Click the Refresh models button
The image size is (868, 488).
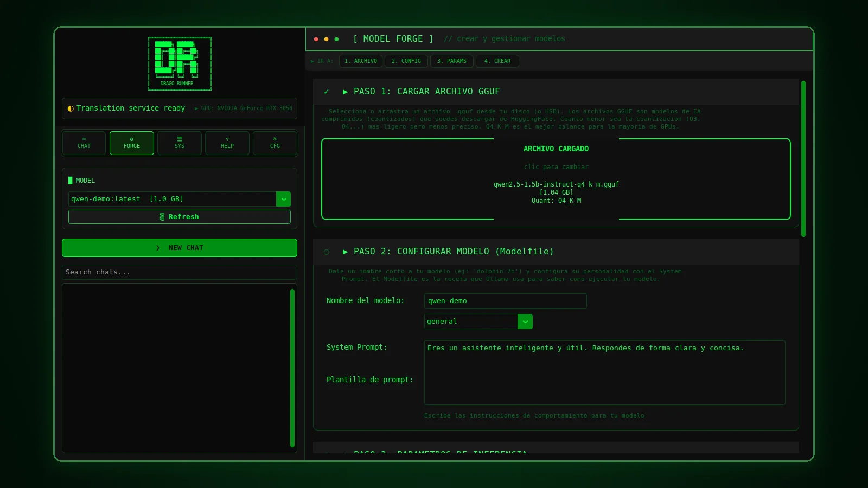(180, 217)
